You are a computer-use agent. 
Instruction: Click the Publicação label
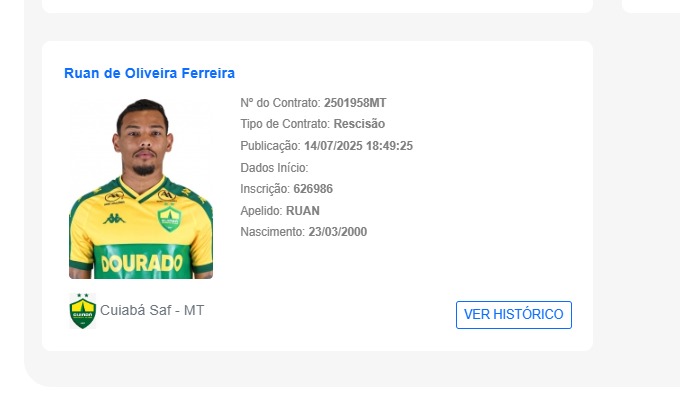[x=270, y=146]
